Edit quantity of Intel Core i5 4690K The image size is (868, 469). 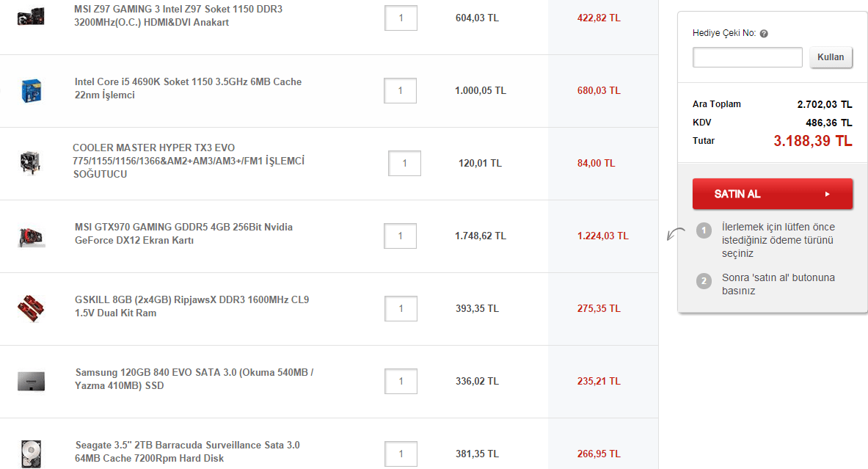tap(401, 90)
